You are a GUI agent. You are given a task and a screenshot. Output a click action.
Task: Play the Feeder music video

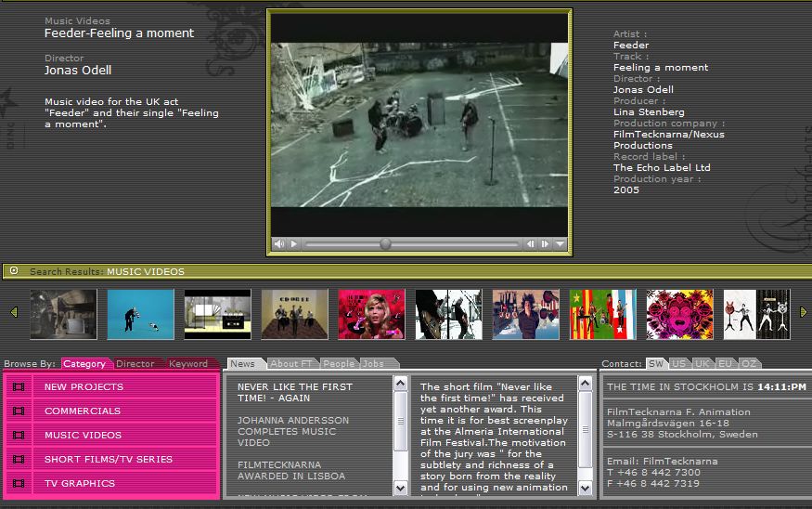(293, 243)
